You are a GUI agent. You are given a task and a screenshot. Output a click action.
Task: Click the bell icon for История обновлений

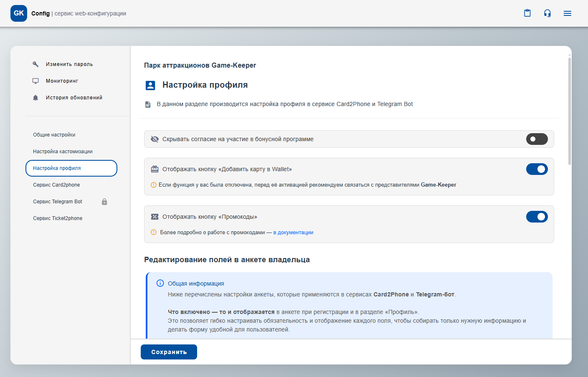(x=35, y=98)
